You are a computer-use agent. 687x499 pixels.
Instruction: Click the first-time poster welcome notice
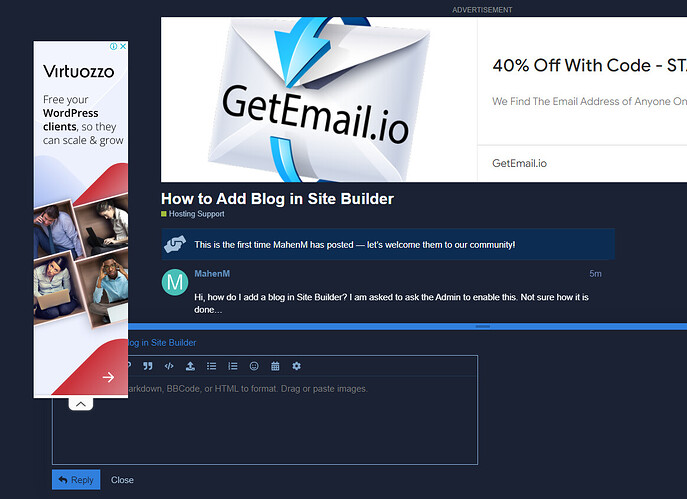click(x=388, y=244)
